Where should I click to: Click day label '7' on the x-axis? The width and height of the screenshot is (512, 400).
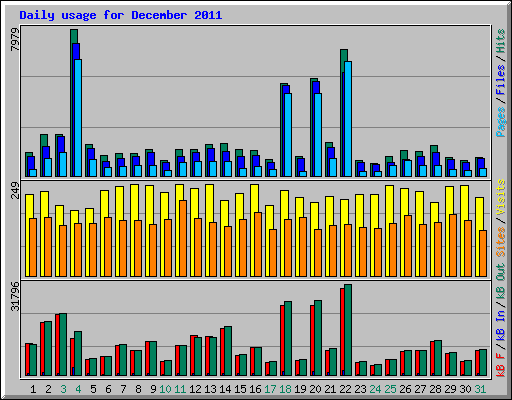(123, 389)
